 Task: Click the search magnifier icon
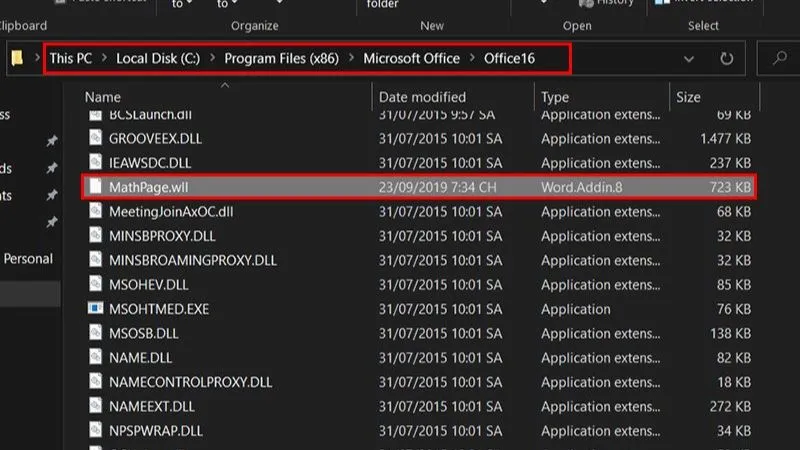(x=780, y=59)
